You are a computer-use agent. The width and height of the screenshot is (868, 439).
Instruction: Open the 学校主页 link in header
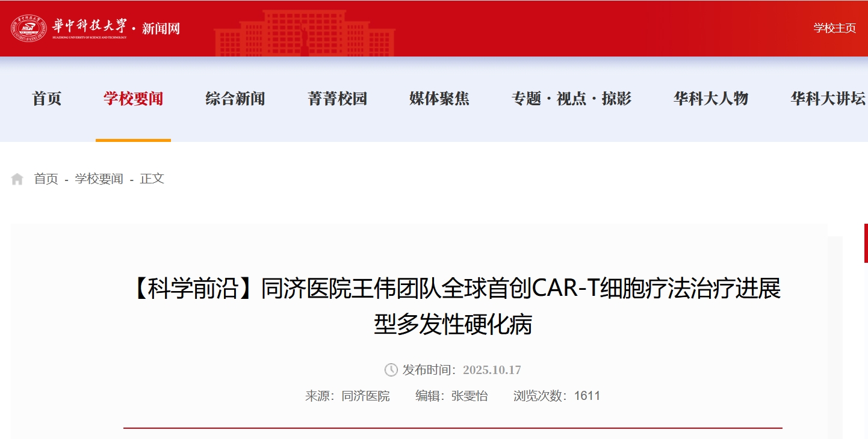click(834, 28)
